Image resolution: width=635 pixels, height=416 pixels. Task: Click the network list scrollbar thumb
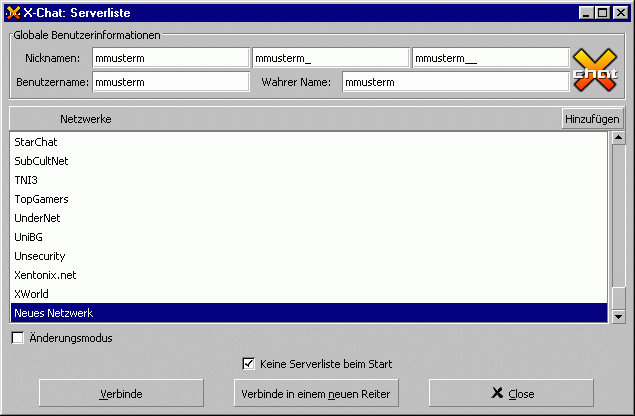[x=618, y=298]
